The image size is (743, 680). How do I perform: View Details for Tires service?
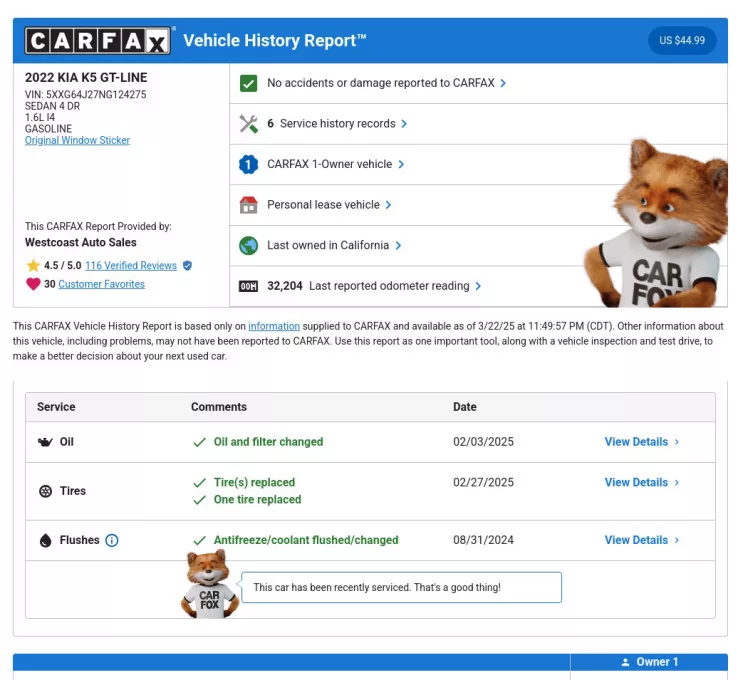pos(641,482)
